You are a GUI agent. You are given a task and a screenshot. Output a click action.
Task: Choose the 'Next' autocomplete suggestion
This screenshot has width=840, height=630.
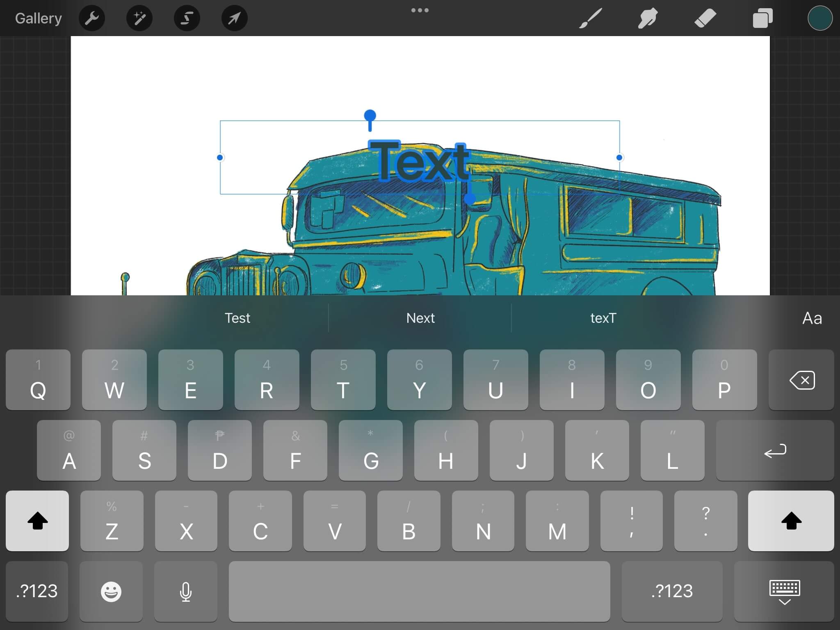pos(420,318)
